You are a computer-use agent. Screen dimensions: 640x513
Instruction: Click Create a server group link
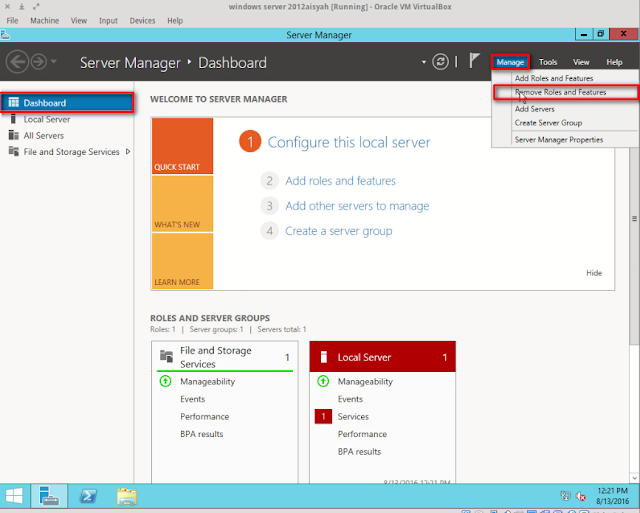click(x=338, y=231)
